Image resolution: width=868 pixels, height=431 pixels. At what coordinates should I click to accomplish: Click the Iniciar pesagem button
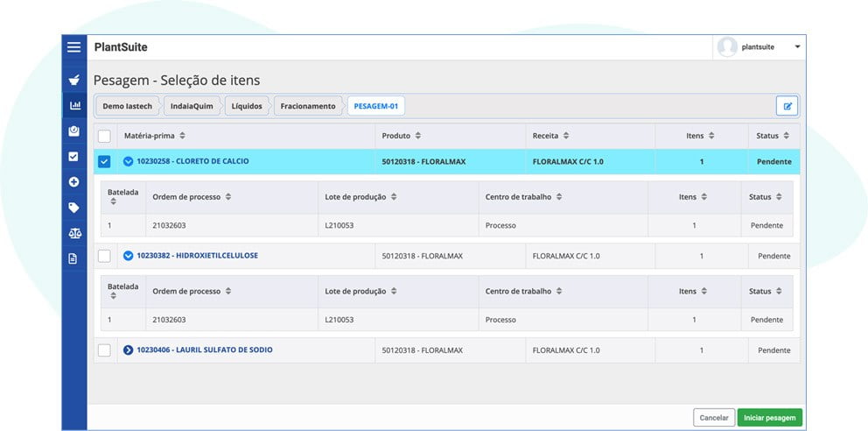coord(769,418)
